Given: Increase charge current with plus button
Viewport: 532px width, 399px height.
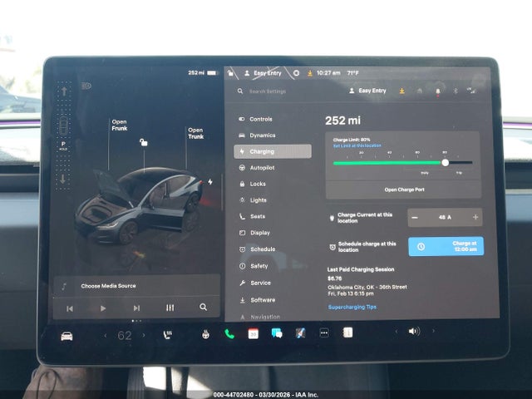Looking at the screenshot, I should (475, 217).
